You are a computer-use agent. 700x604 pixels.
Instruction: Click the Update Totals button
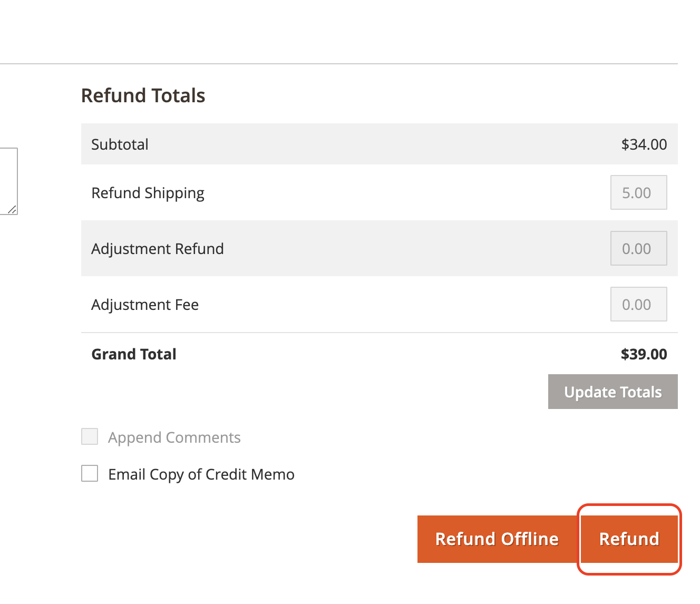(x=613, y=392)
